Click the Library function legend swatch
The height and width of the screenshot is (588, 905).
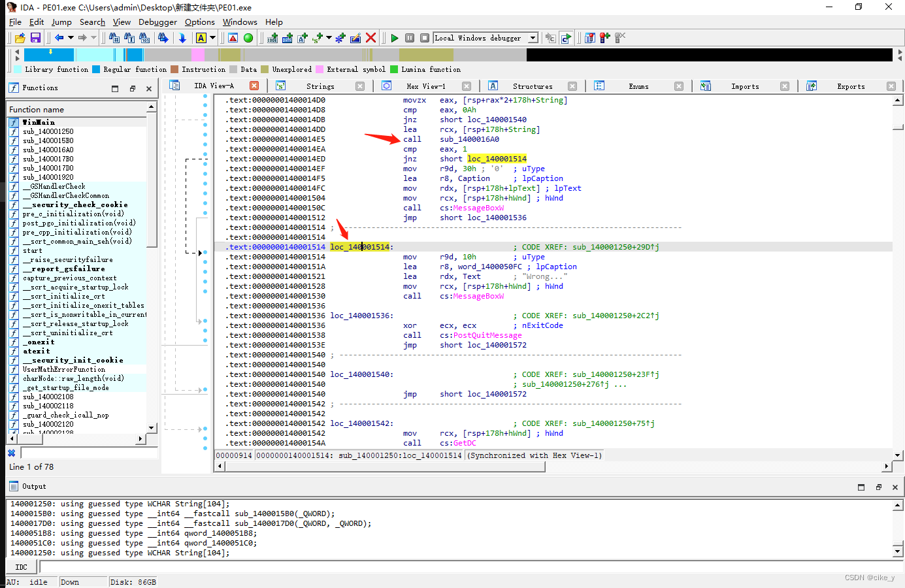[x=18, y=69]
